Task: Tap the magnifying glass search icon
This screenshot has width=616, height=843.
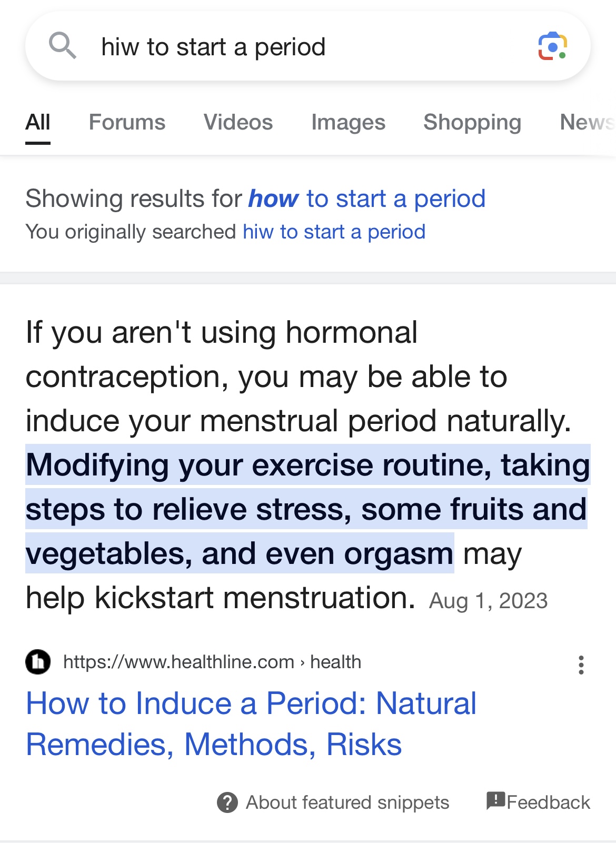Action: 62,46
